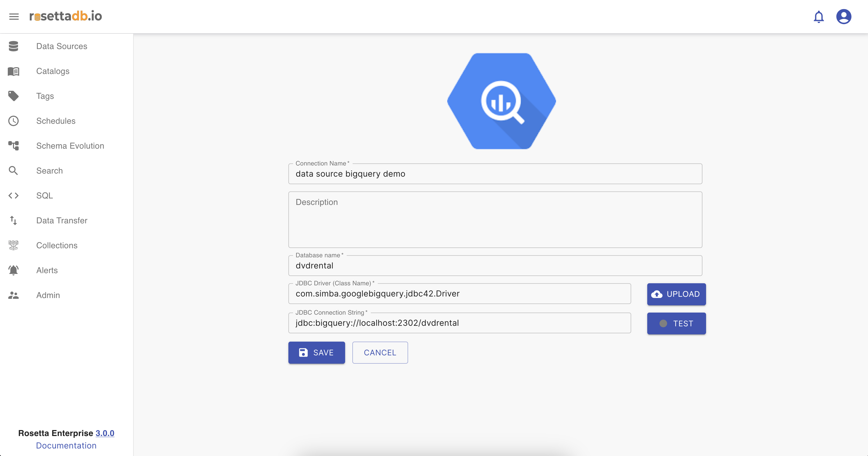
Task: Open the SQL menu item
Action: (45, 196)
